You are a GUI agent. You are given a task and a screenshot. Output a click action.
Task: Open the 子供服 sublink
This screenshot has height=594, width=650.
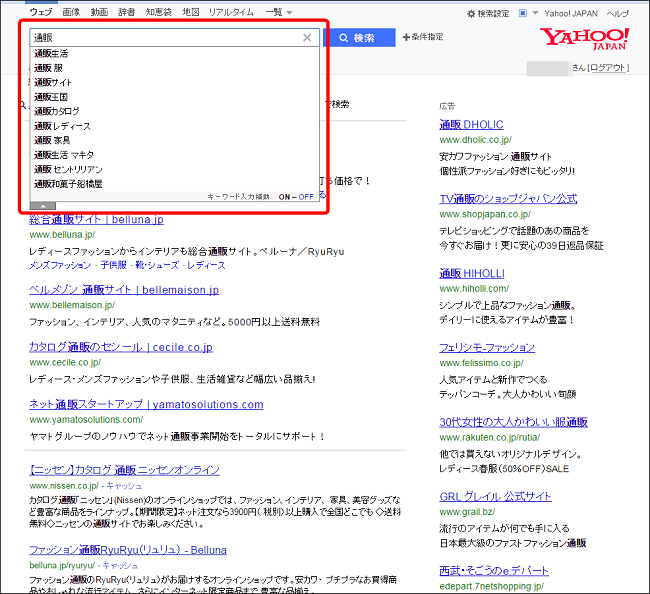pos(114,265)
